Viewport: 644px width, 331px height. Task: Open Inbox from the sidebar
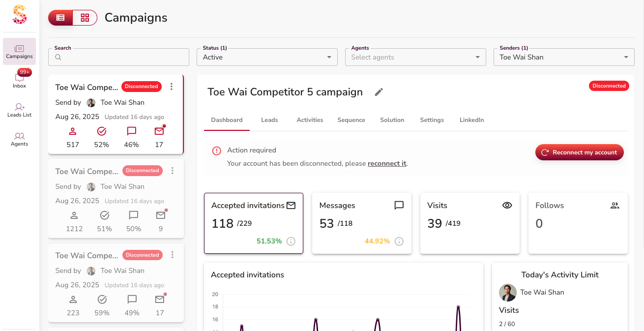point(19,79)
